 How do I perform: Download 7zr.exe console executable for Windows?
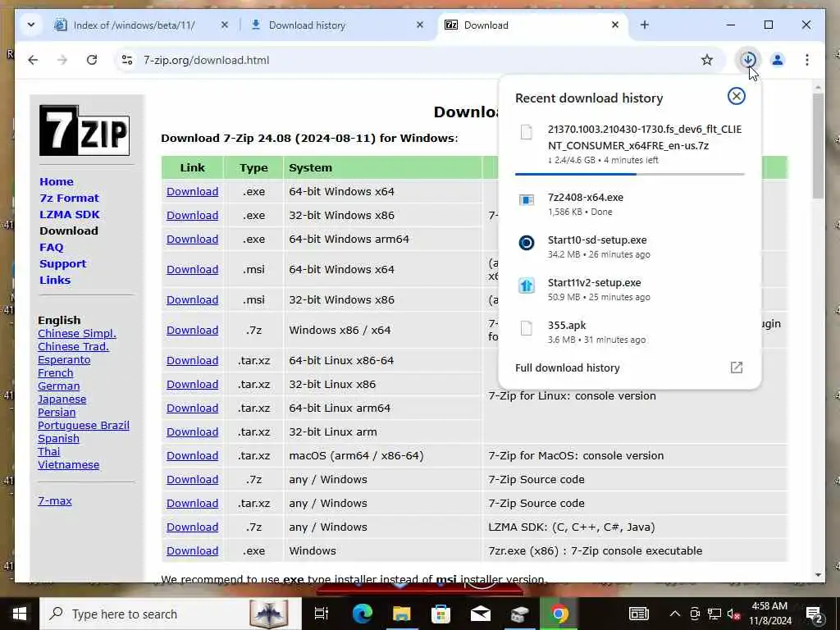click(192, 550)
